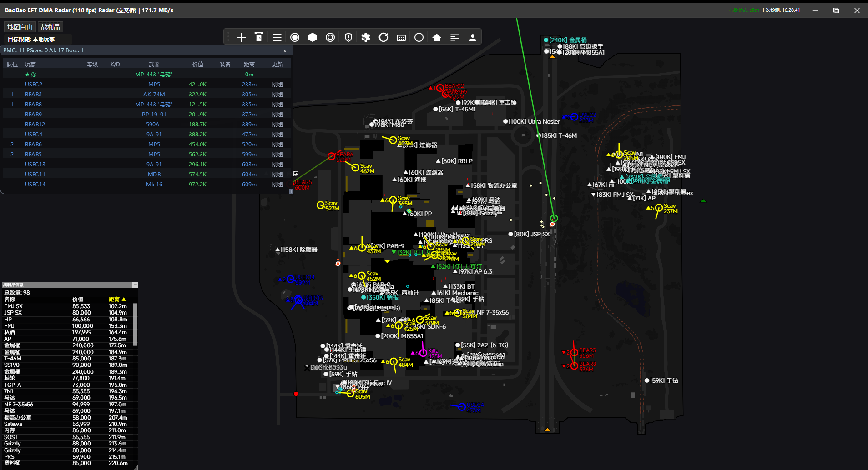This screenshot has height=470, width=868.
Task: Select the Salewa loot row
Action: [67, 424]
